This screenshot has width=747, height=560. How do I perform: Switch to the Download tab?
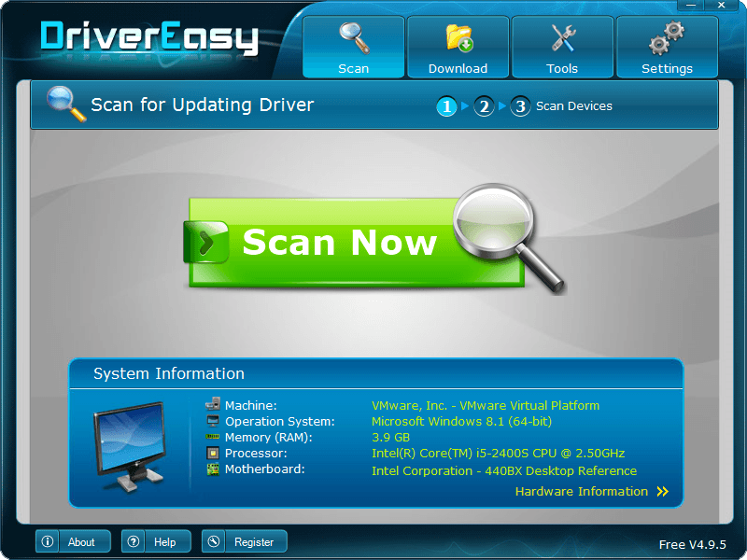click(458, 47)
